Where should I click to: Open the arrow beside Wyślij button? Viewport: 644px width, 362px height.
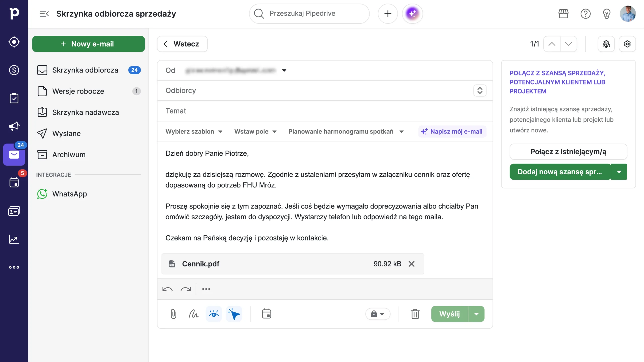[476, 314]
